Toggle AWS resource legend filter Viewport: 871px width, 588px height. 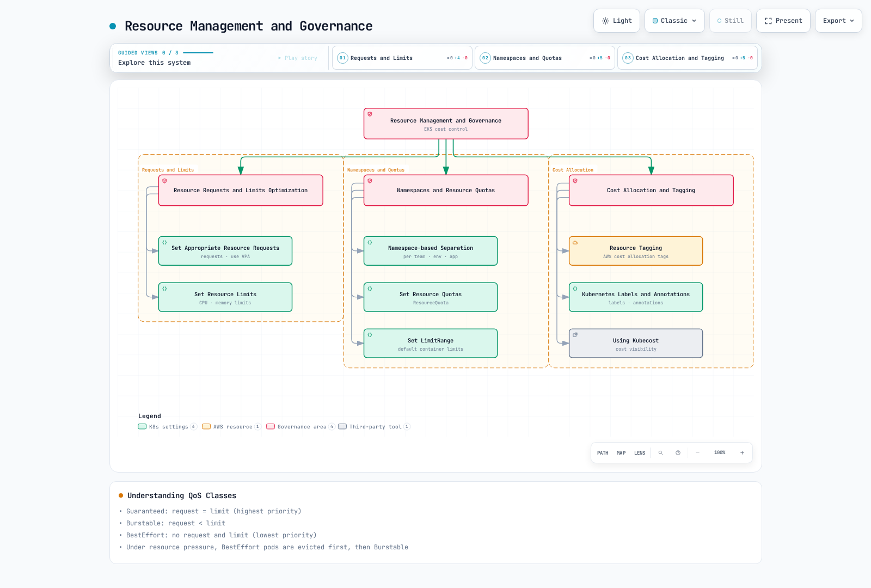point(231,427)
